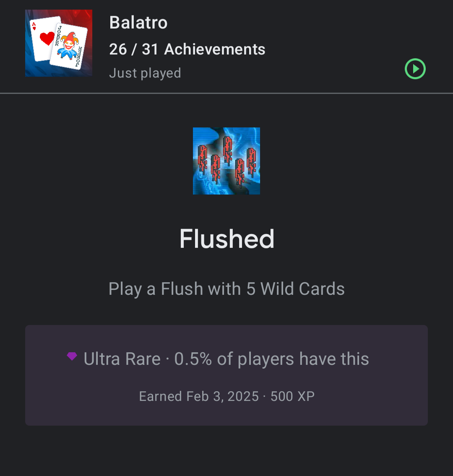Click the purple Ultra Rare diamond icon

coord(72,356)
